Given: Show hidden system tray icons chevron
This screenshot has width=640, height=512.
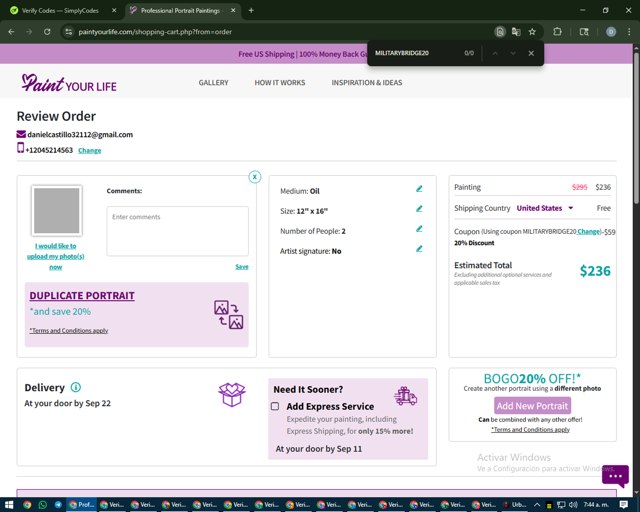Looking at the screenshot, I should coord(537,505).
